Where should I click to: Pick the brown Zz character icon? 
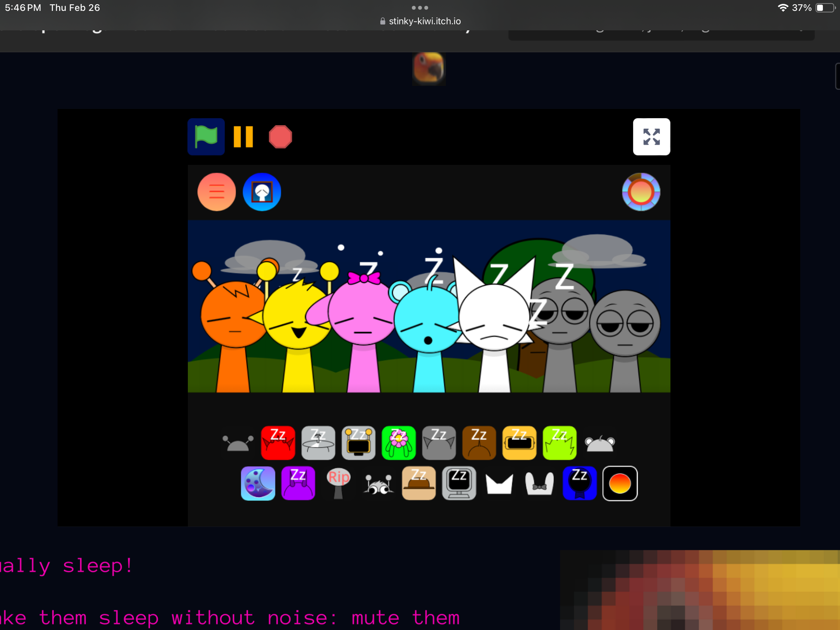(479, 443)
